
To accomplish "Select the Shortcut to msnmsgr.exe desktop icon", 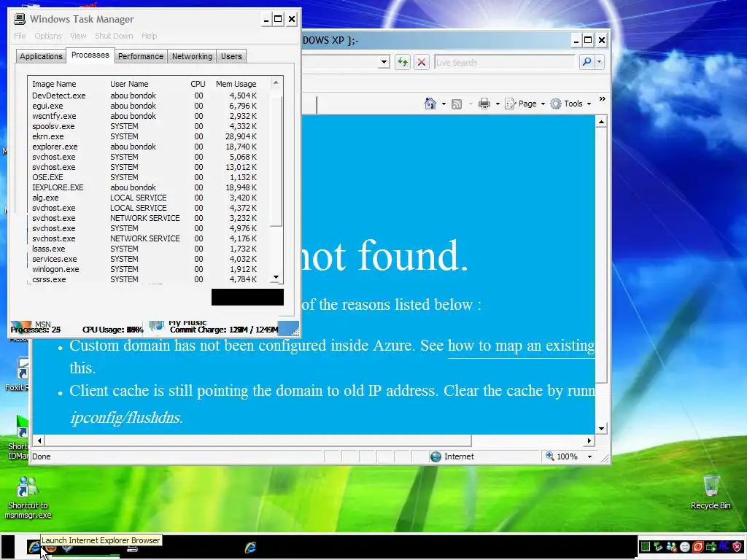I will (28, 497).
